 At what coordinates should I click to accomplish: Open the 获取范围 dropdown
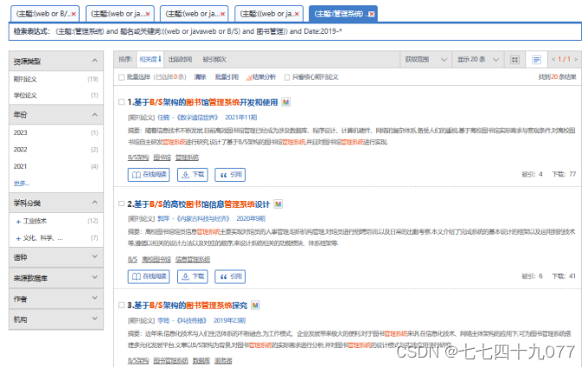[425, 60]
